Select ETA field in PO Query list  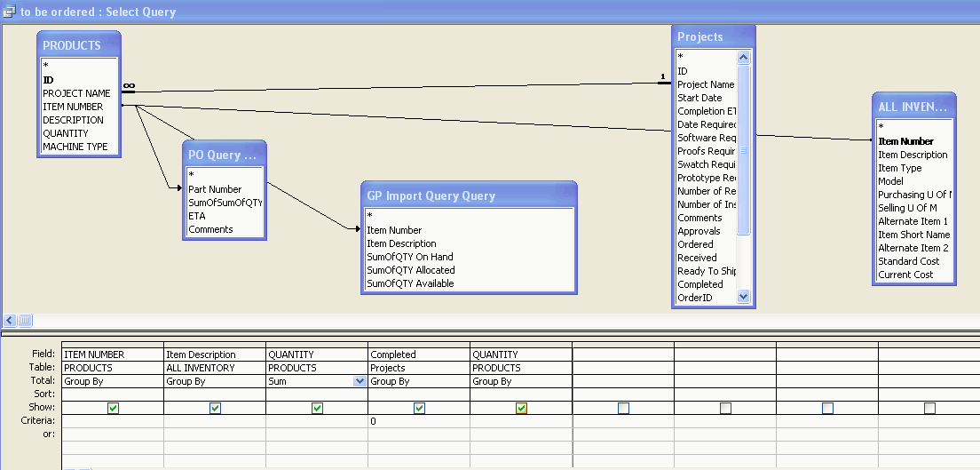[x=197, y=216]
